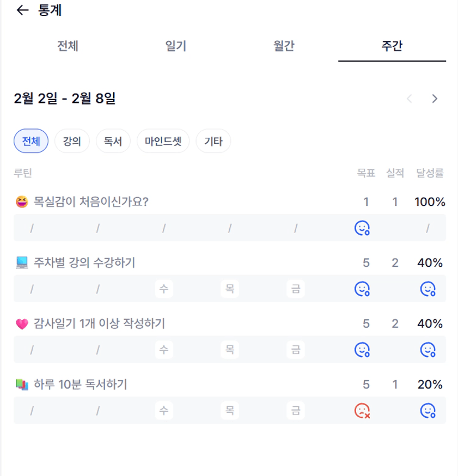Screen dimensions: 458x476
Task: Click last blue smiley in 감사일기 row
Action: click(428, 350)
